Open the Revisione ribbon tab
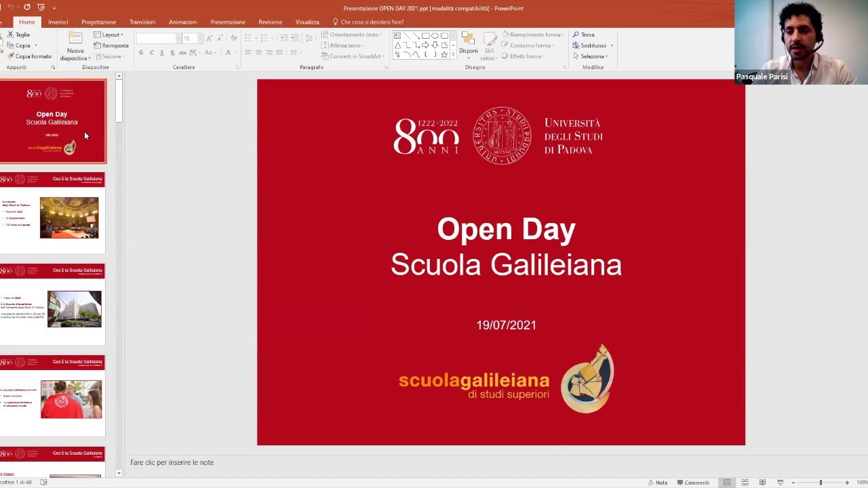 tap(270, 22)
